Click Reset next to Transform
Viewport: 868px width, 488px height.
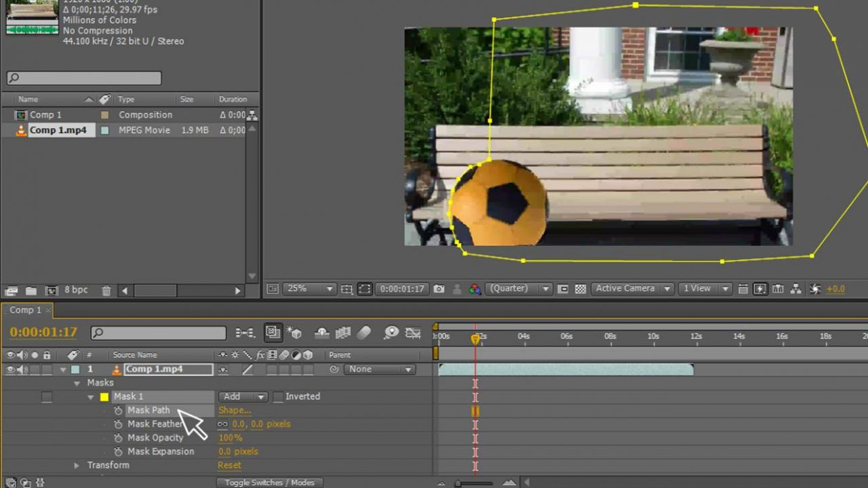click(x=229, y=465)
